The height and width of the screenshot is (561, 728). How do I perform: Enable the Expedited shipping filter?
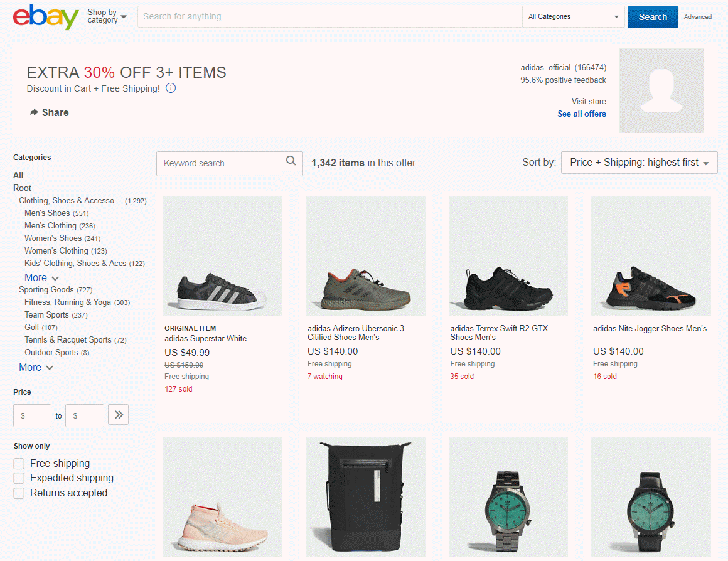pos(19,478)
